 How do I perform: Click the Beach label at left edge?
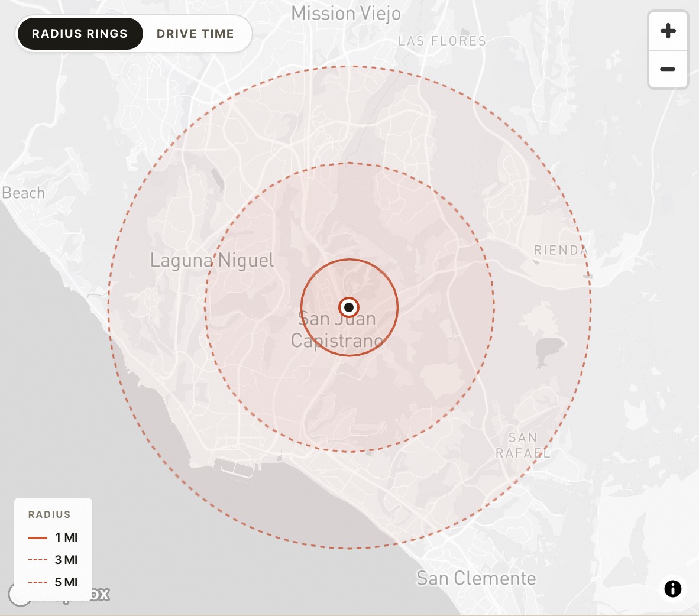(x=23, y=193)
